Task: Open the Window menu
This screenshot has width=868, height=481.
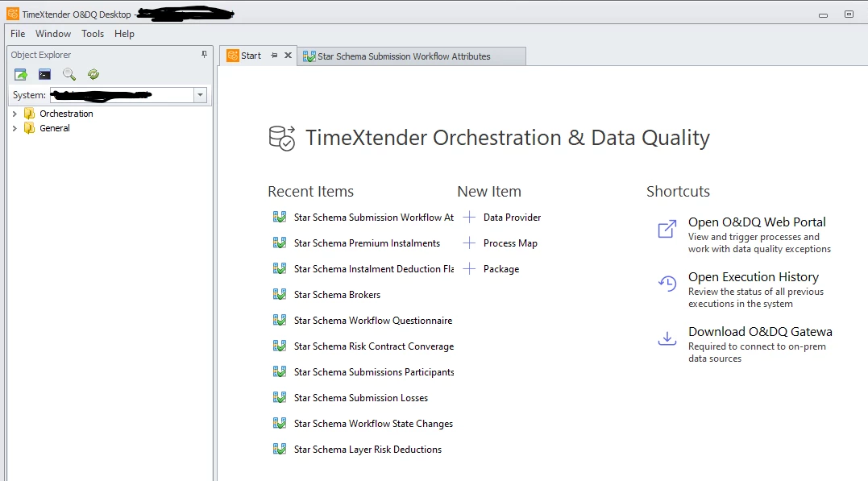Action: [x=53, y=34]
